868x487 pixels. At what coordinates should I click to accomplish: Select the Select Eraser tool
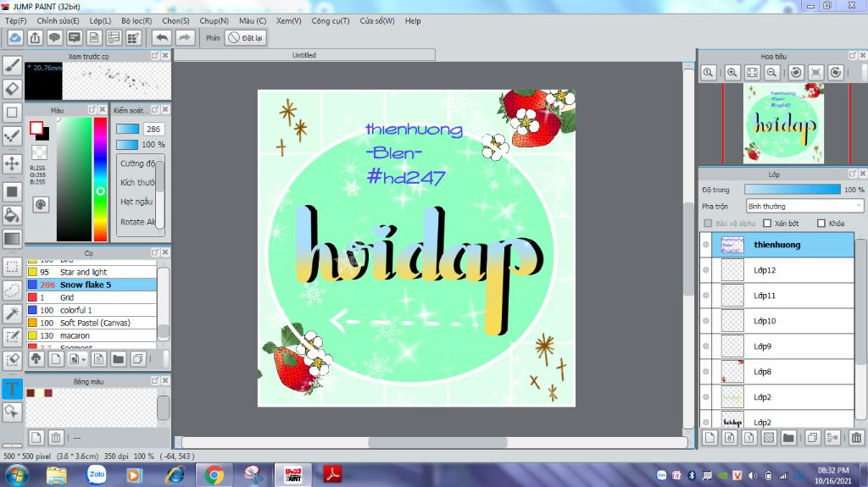[12, 360]
